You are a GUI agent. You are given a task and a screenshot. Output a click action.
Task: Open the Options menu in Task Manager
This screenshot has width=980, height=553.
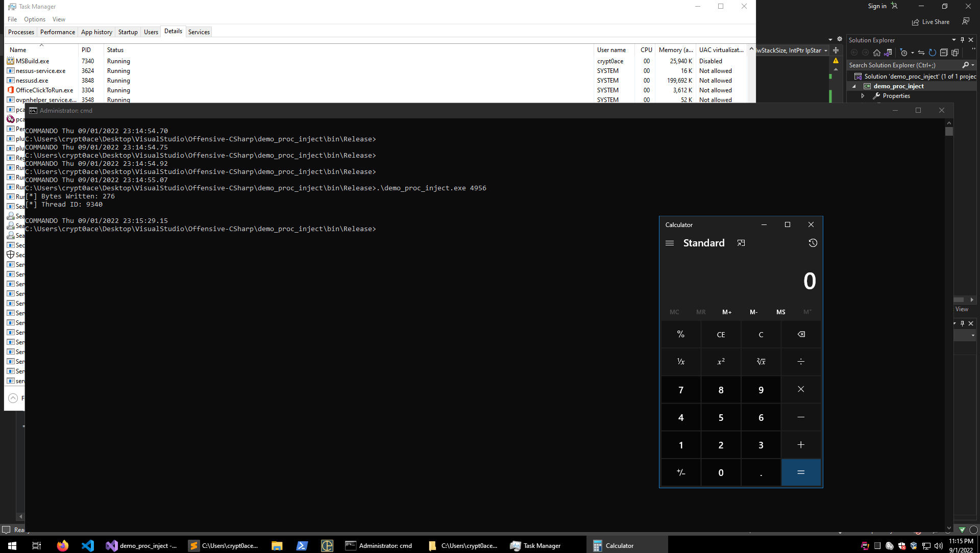[35, 19]
